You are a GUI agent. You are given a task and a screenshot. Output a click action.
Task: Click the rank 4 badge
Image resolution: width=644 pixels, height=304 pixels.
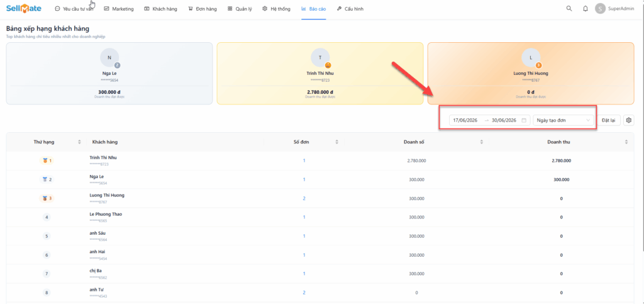pos(47,217)
